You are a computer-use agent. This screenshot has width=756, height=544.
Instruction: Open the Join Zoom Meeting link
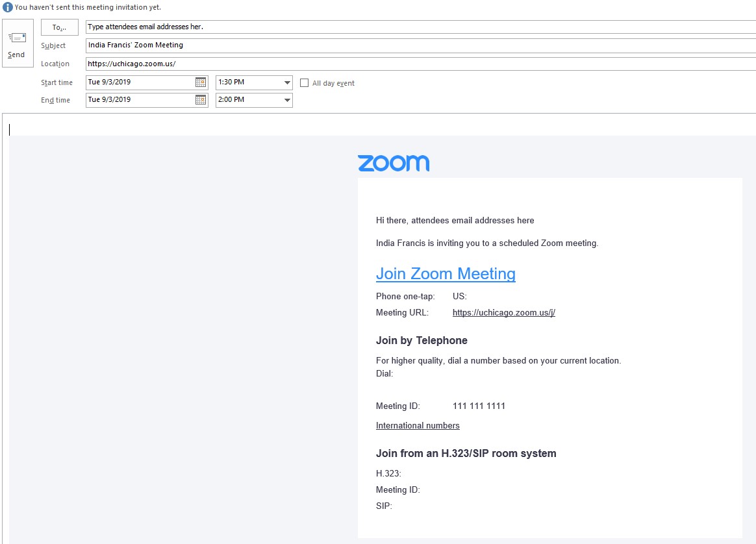(x=446, y=274)
